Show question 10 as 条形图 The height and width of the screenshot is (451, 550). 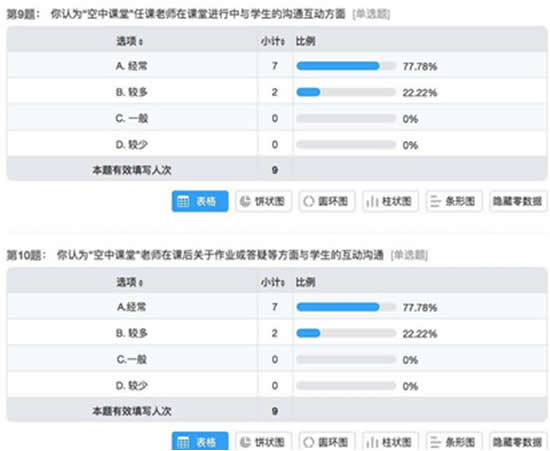point(454,441)
